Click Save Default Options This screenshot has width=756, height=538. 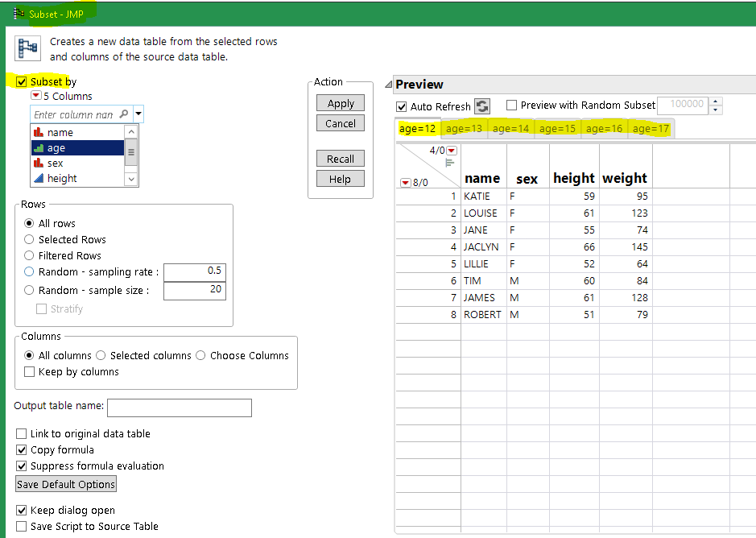pos(65,484)
